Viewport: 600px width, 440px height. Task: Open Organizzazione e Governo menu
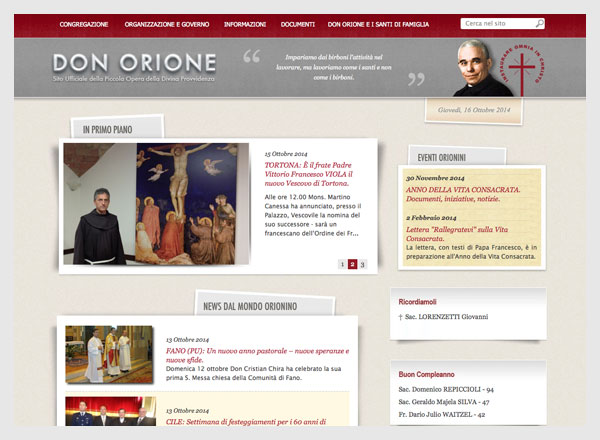coord(167,24)
